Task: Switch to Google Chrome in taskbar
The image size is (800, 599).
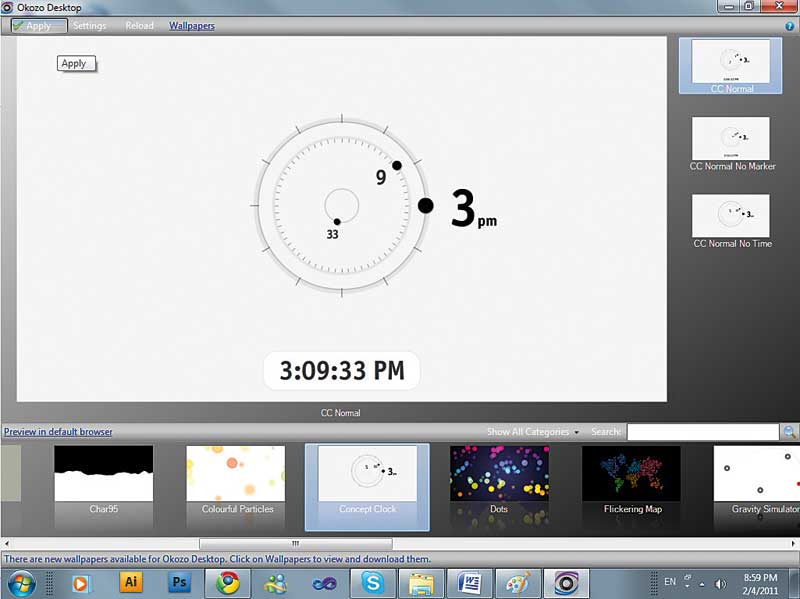Action: click(x=228, y=583)
